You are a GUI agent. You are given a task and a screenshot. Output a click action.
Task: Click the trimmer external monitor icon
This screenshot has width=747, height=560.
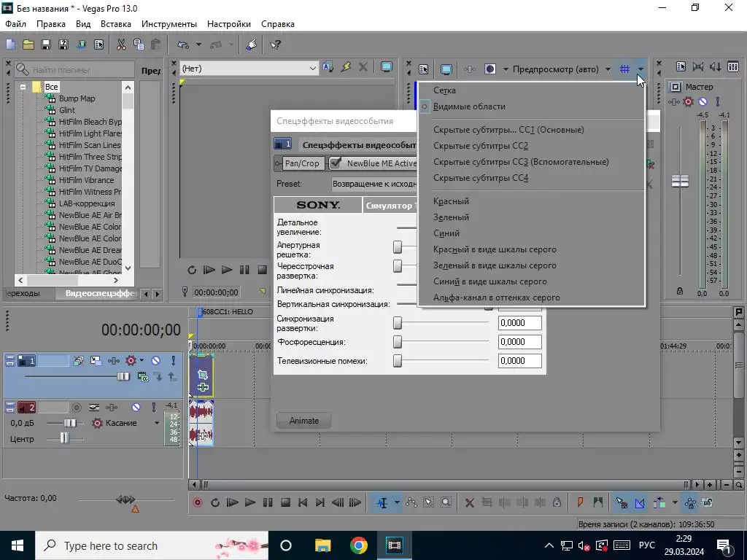coord(387,67)
